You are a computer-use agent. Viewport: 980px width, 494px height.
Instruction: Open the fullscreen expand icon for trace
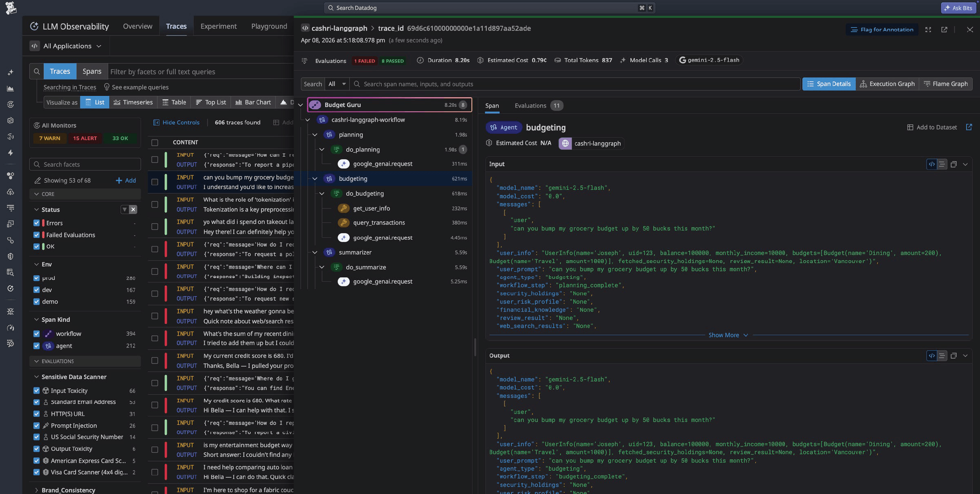coord(928,30)
